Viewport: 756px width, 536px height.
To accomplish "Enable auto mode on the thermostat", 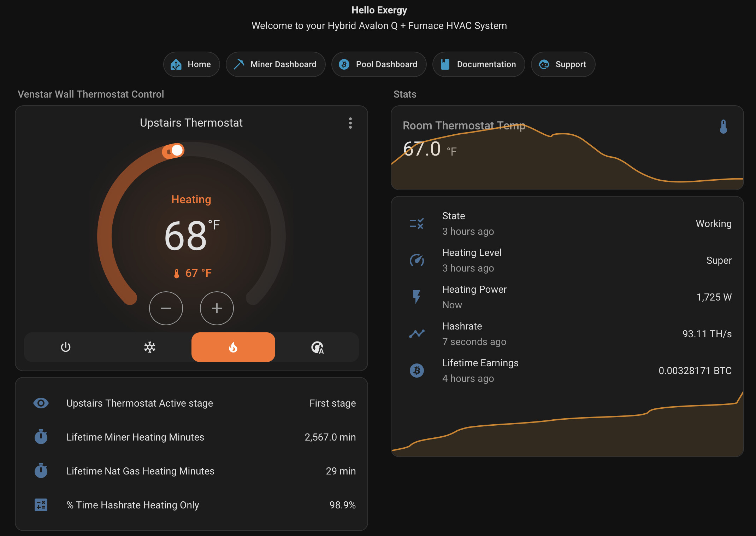I will pos(317,347).
